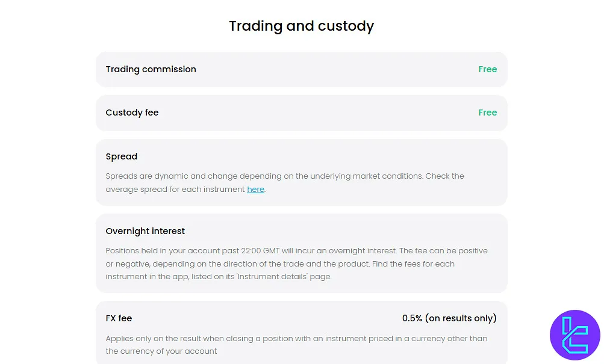This screenshot has height=364, width=604.
Task: Click the Overnight interest description paragraph
Action: click(x=297, y=263)
